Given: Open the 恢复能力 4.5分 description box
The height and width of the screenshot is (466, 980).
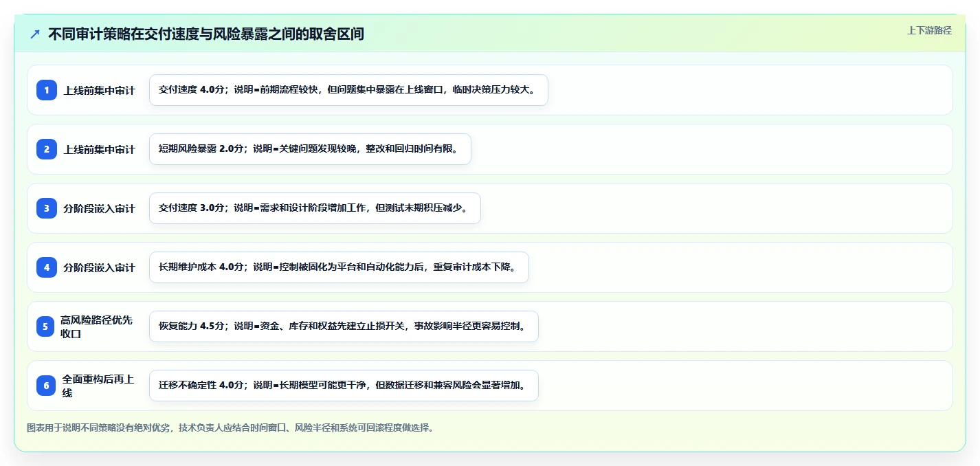Looking at the screenshot, I should click(344, 326).
